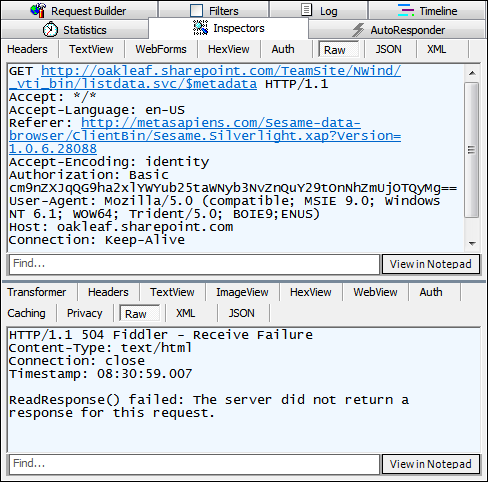Open the Transformer response tab
Screen dimensions: 488x482
point(37,292)
